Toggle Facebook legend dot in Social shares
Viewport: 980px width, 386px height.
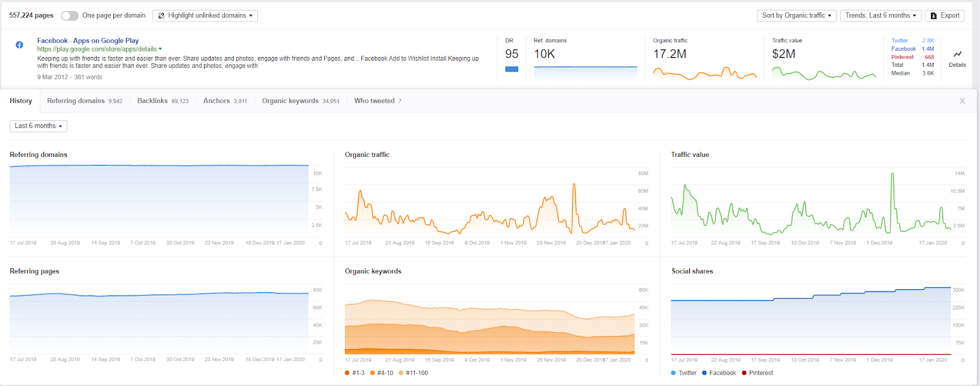tap(704, 373)
